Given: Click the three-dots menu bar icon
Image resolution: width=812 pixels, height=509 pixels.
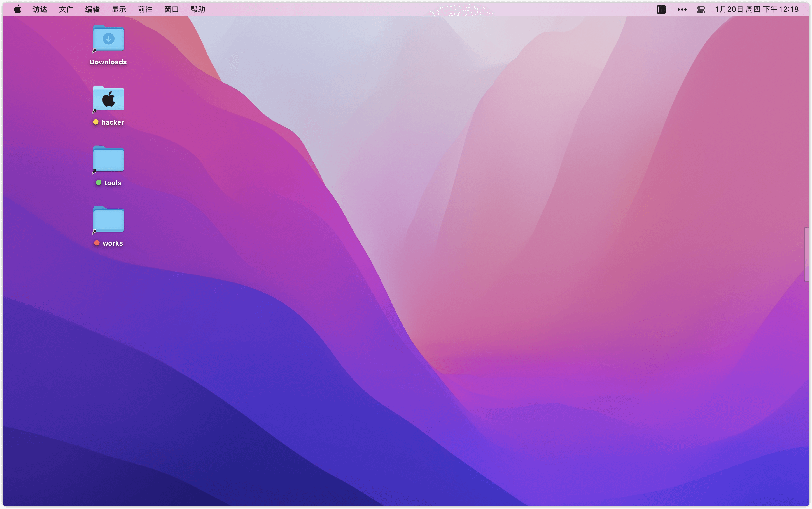Looking at the screenshot, I should (682, 10).
